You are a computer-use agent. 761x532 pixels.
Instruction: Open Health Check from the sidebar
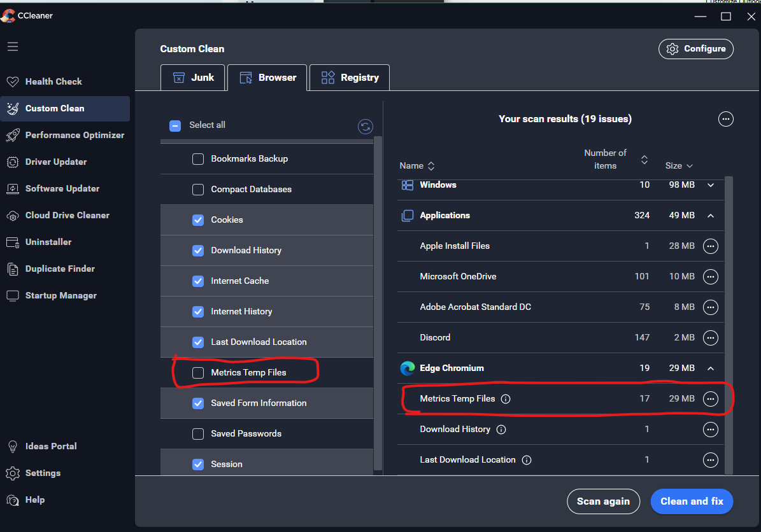(x=53, y=81)
